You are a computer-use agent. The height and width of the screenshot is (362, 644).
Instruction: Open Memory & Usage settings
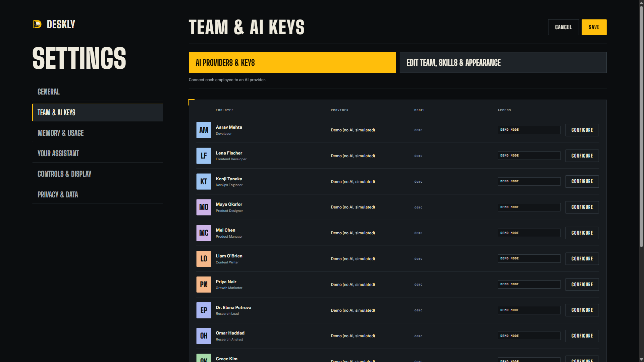pos(98,133)
